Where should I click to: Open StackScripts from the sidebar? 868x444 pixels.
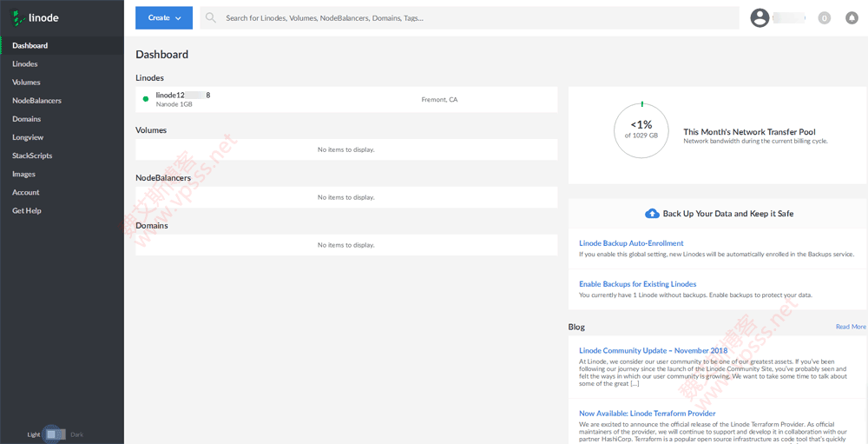tap(32, 156)
